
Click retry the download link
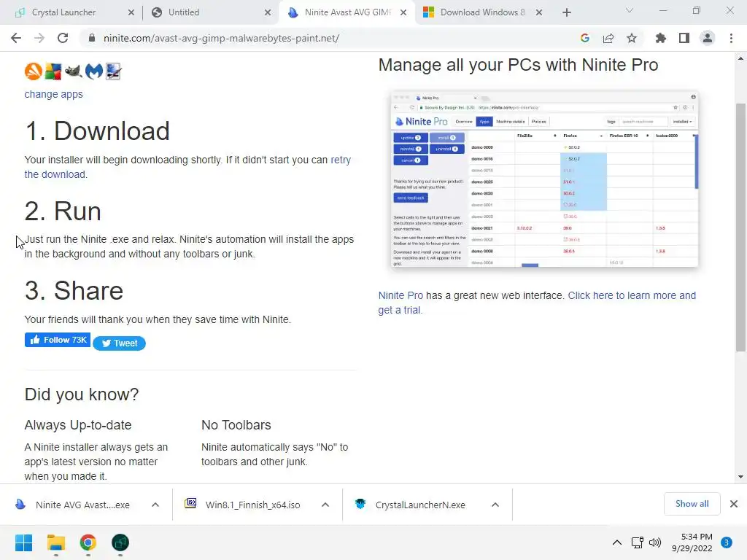187,167
